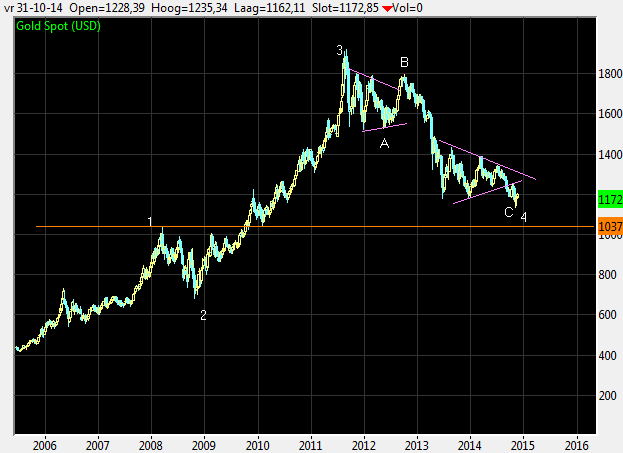
Task: Click the green 1172 current price tag
Action: (x=610, y=201)
